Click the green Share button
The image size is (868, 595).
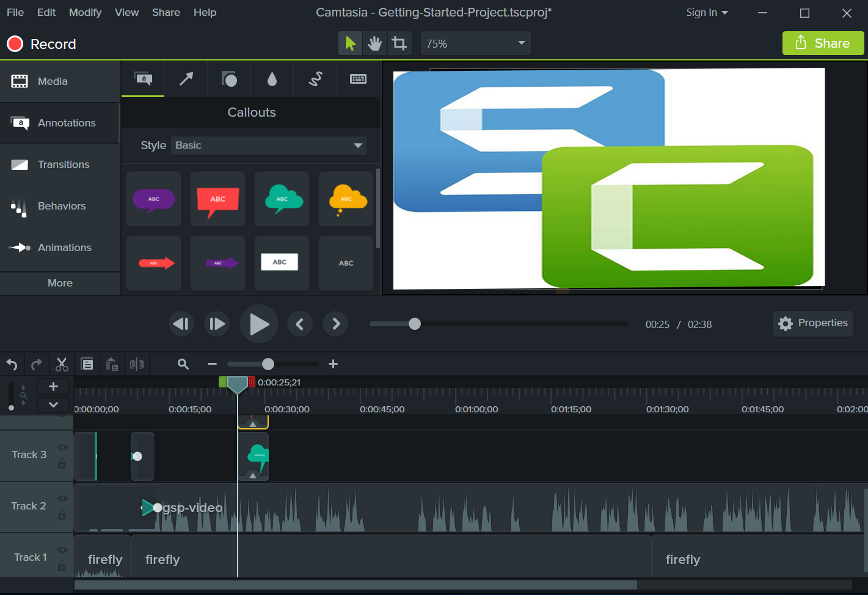[823, 43]
